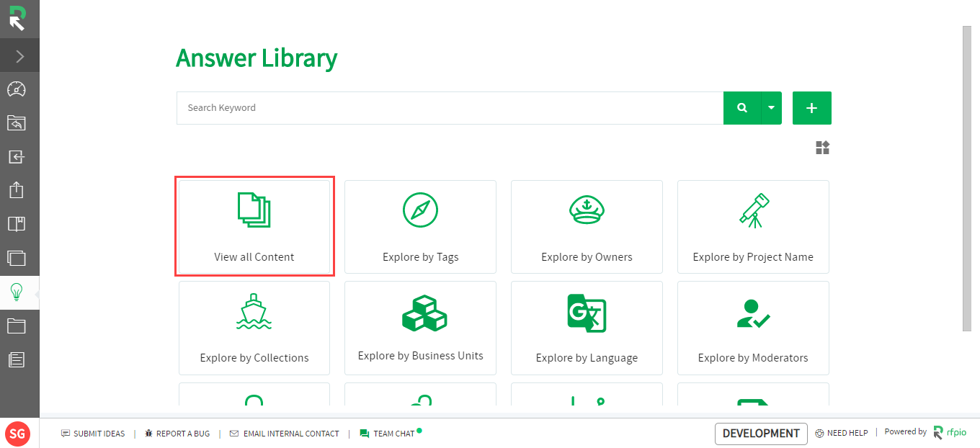Click the Answer Library page heading
The width and height of the screenshot is (980, 448).
[x=257, y=58]
